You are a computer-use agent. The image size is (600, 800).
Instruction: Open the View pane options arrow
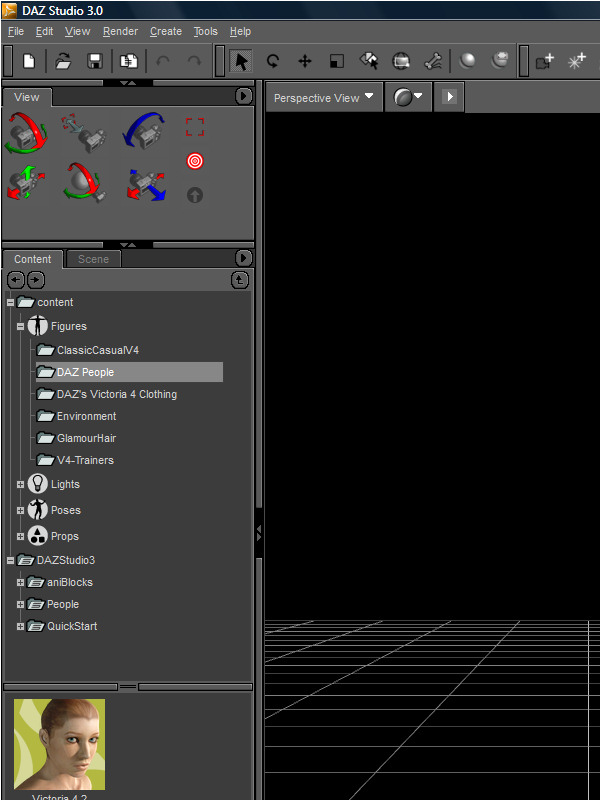click(x=243, y=96)
